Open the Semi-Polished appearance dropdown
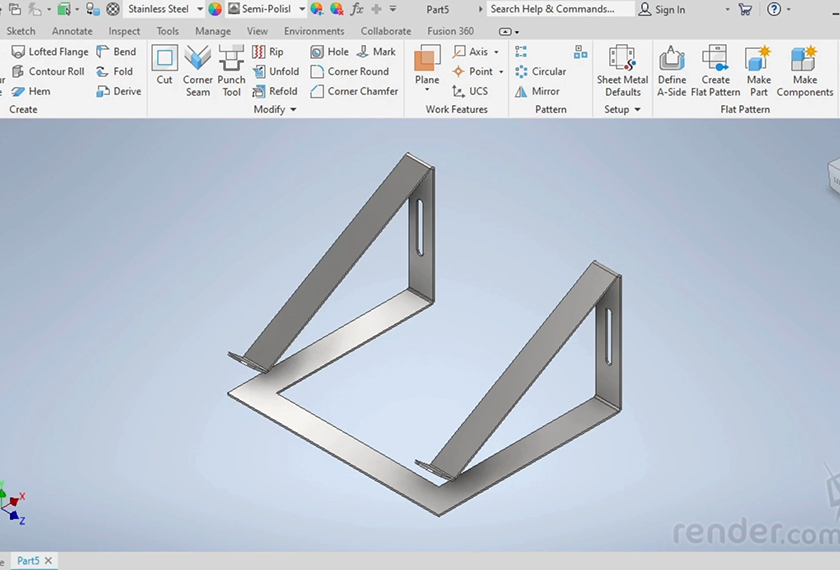840x570 pixels. [302, 9]
